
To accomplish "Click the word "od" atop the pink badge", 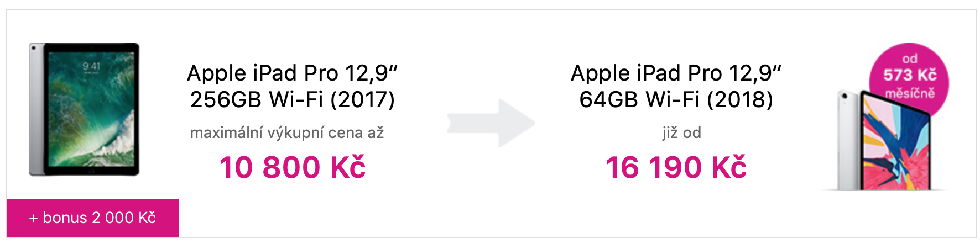I will tap(910, 59).
